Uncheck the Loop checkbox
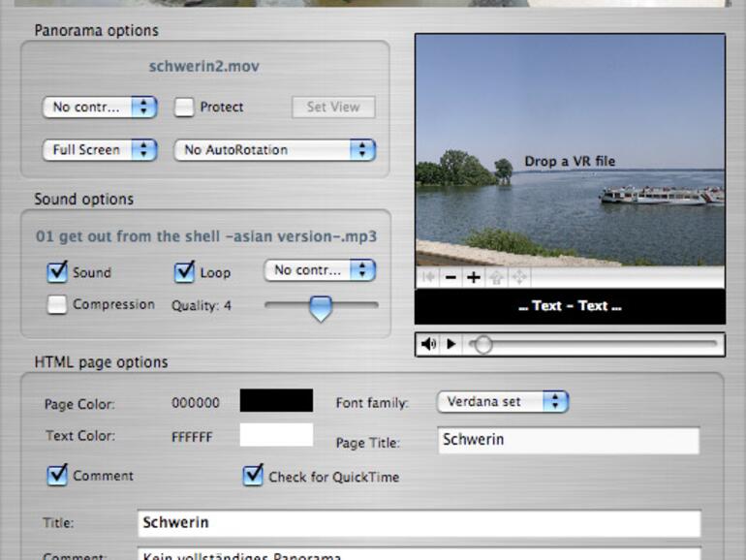 (x=184, y=272)
